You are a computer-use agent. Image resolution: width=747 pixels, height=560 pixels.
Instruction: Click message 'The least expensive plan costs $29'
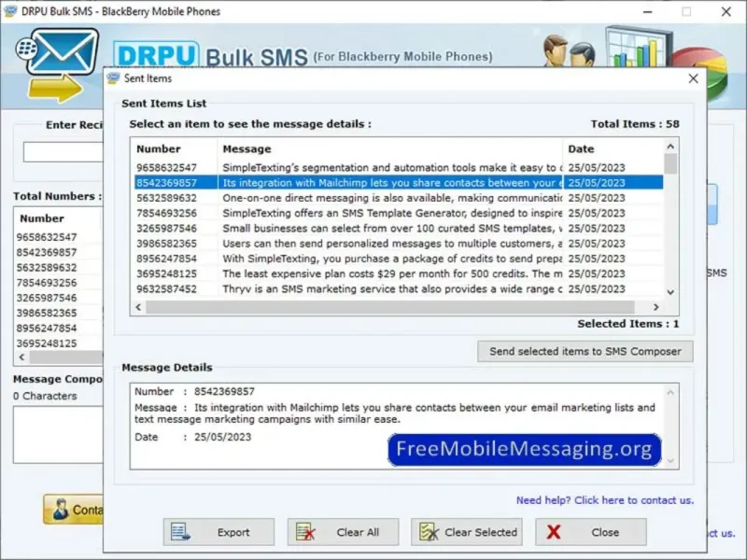click(x=392, y=273)
